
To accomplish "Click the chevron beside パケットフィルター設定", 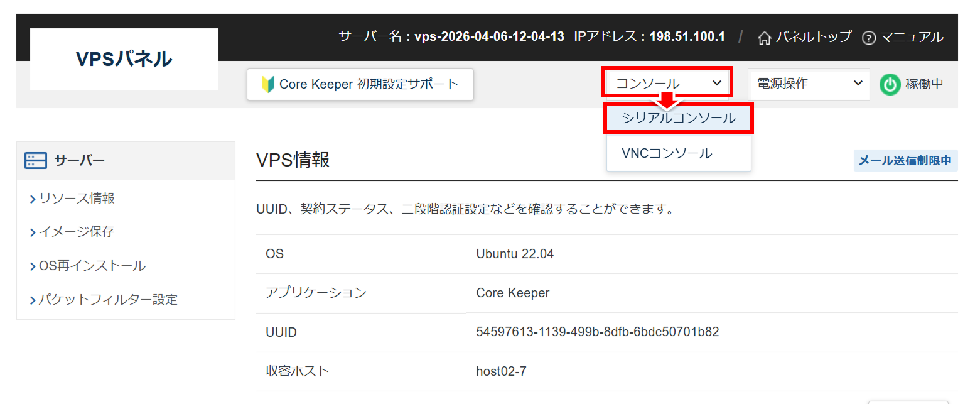I will click(33, 300).
